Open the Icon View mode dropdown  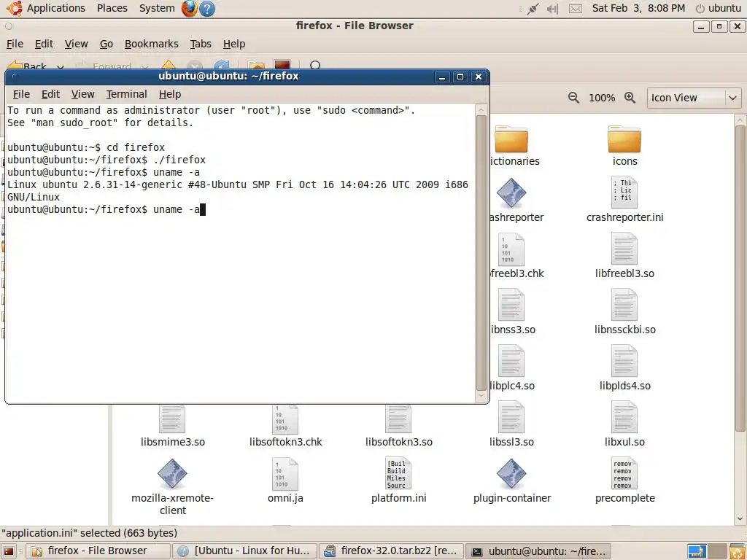(694, 98)
